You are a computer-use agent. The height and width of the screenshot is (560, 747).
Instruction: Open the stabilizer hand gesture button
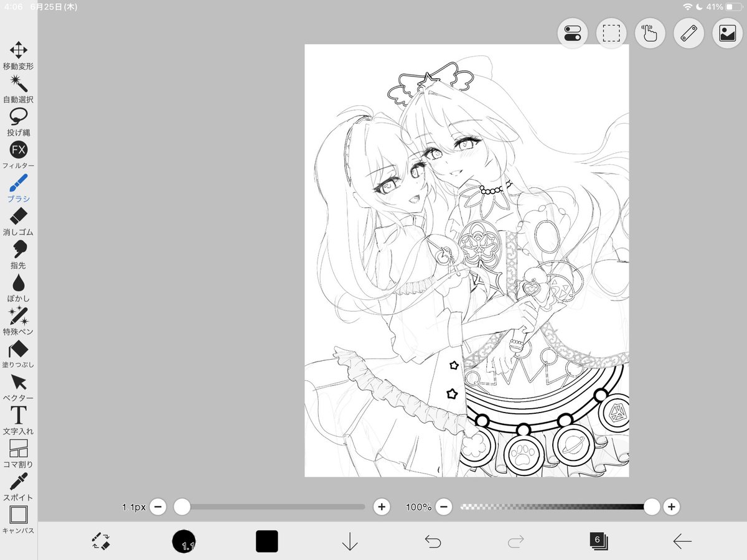650,34
